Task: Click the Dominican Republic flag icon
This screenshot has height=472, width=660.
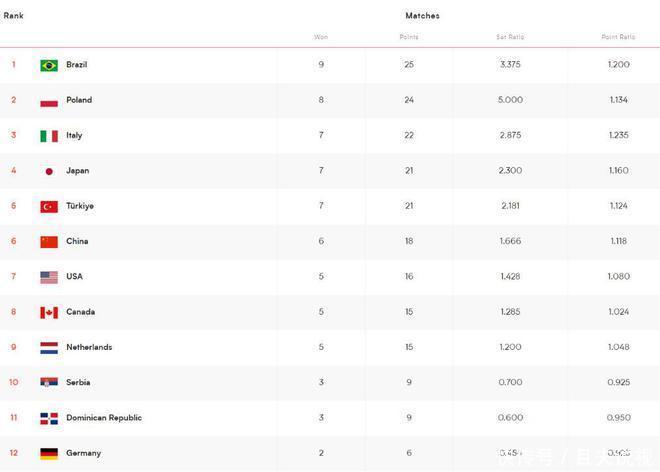Action: (x=49, y=418)
